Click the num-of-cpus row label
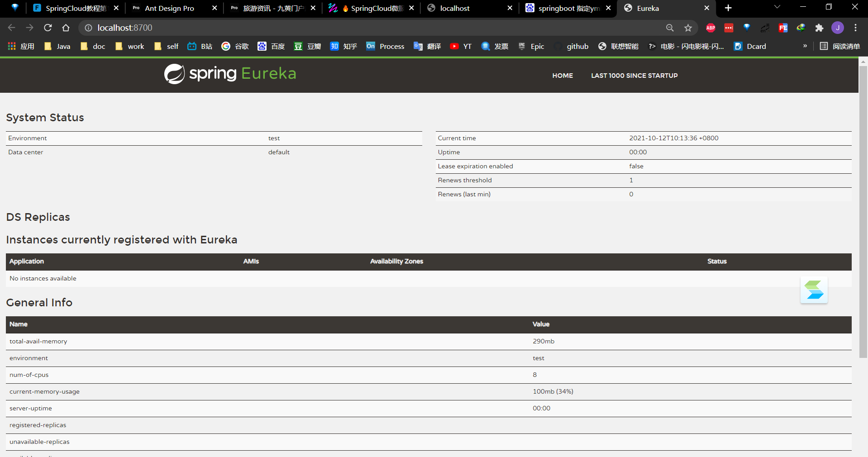 coord(29,375)
